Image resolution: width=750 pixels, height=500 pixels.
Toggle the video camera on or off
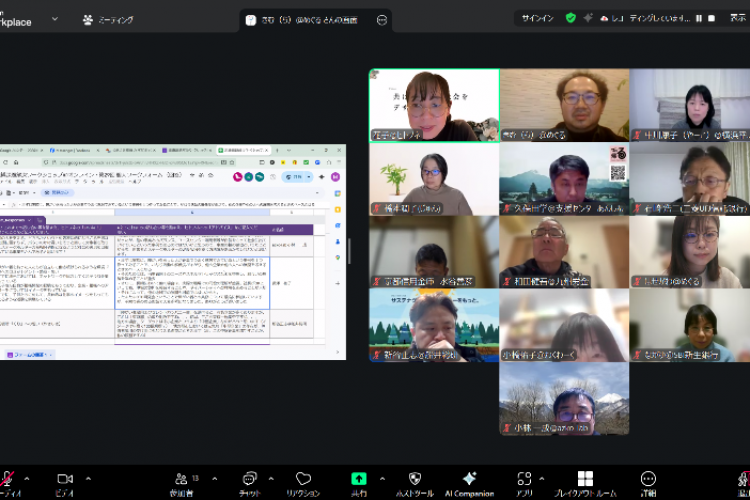(x=65, y=479)
